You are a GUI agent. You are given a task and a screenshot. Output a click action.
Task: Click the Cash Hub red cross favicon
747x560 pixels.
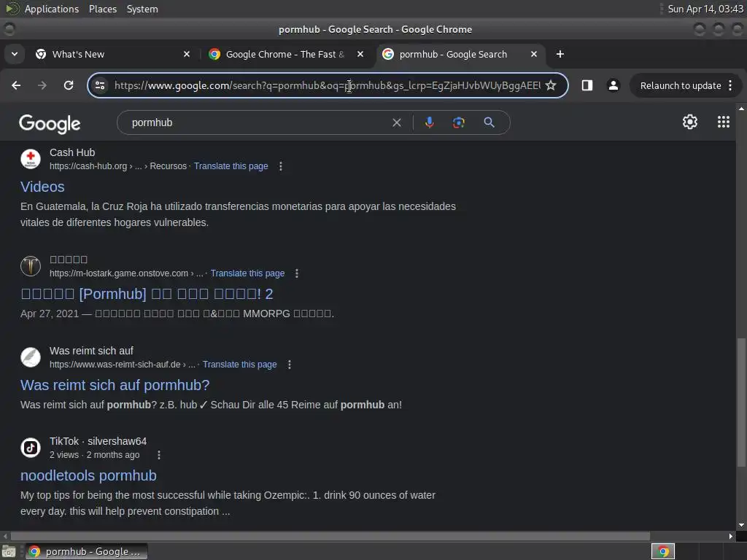pyautogui.click(x=31, y=159)
